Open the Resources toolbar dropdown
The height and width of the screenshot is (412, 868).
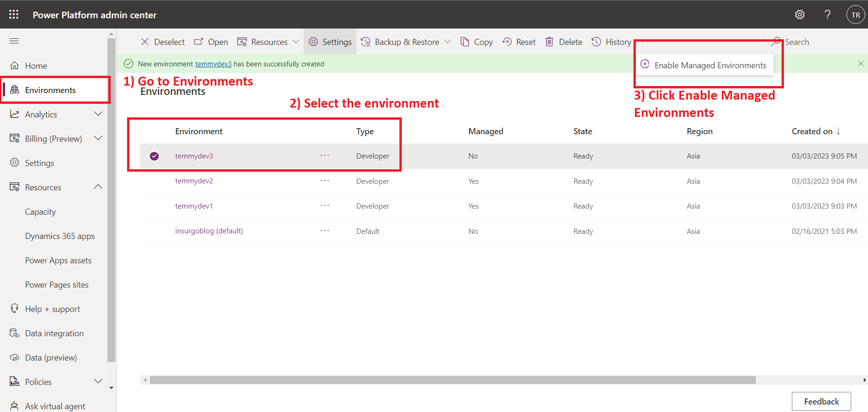(x=268, y=42)
